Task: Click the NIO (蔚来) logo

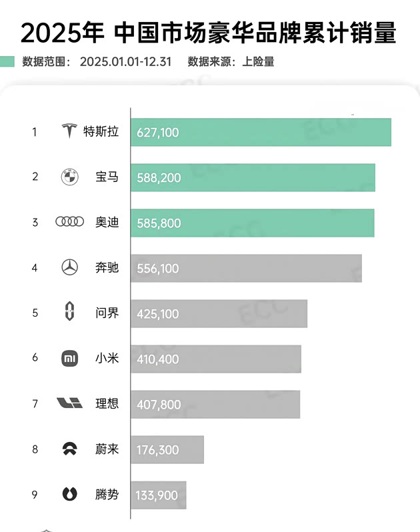Action: [69, 449]
